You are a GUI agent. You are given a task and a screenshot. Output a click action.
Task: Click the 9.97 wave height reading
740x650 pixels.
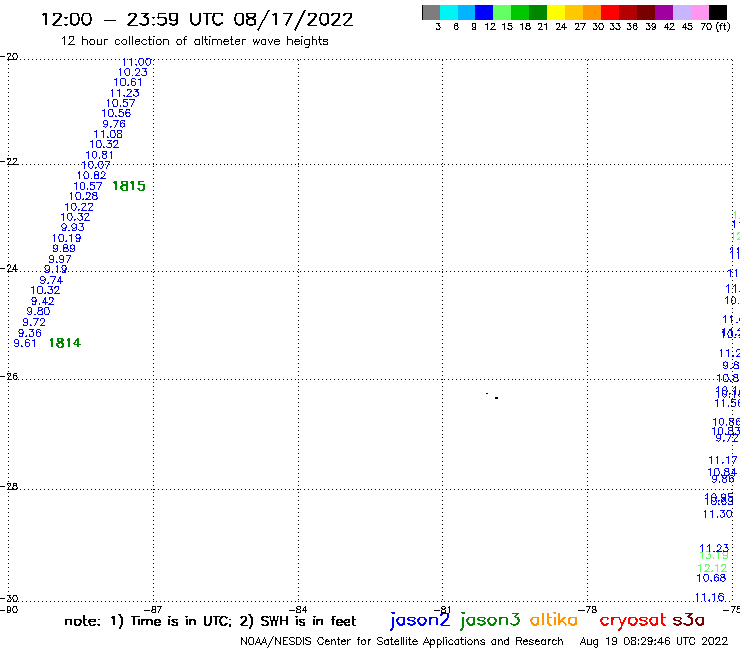(x=60, y=259)
